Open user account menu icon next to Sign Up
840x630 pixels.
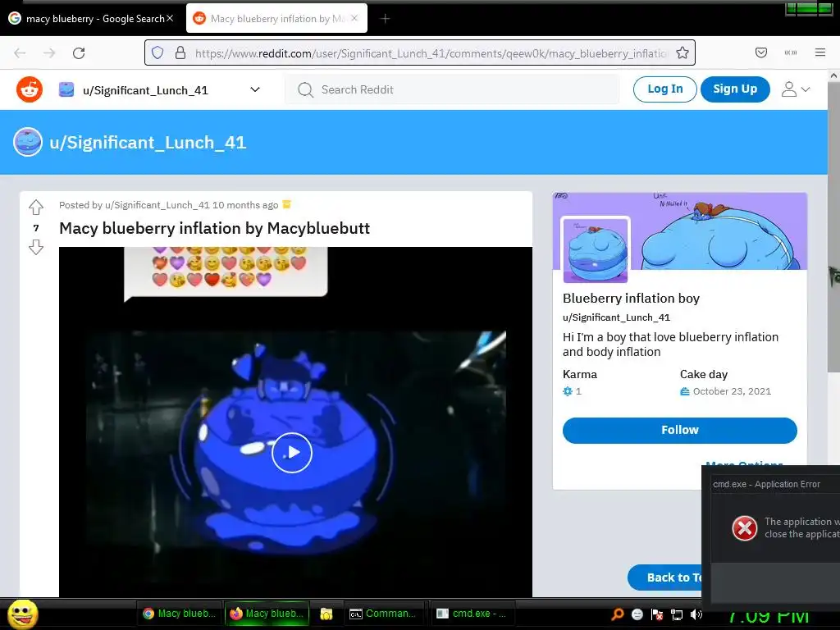click(x=795, y=89)
